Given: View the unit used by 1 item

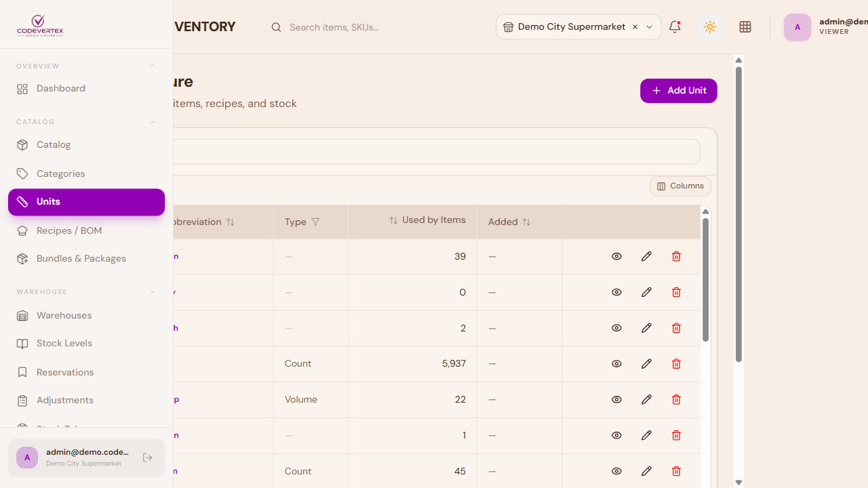Looking at the screenshot, I should tap(616, 435).
